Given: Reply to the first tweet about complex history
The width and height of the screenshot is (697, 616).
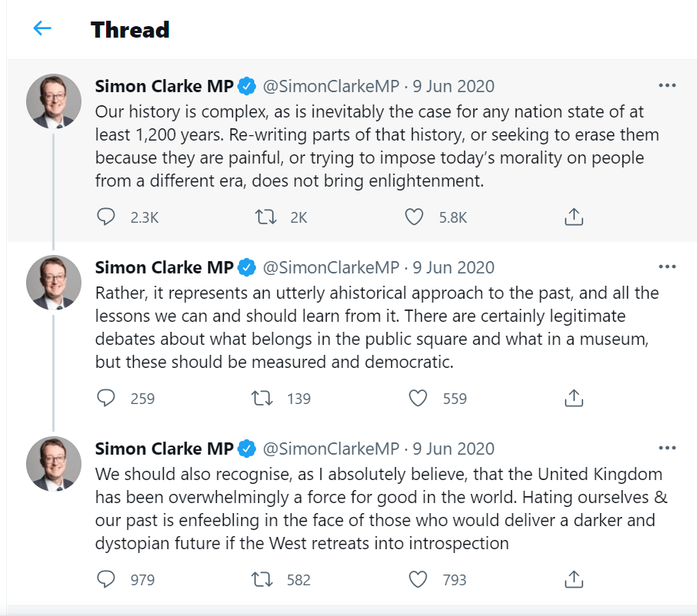Looking at the screenshot, I should (x=106, y=217).
